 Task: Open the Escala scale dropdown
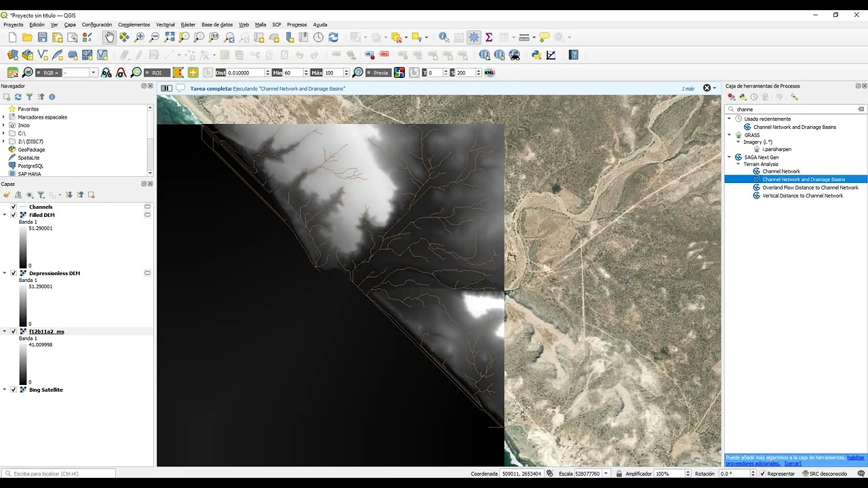[x=606, y=474]
